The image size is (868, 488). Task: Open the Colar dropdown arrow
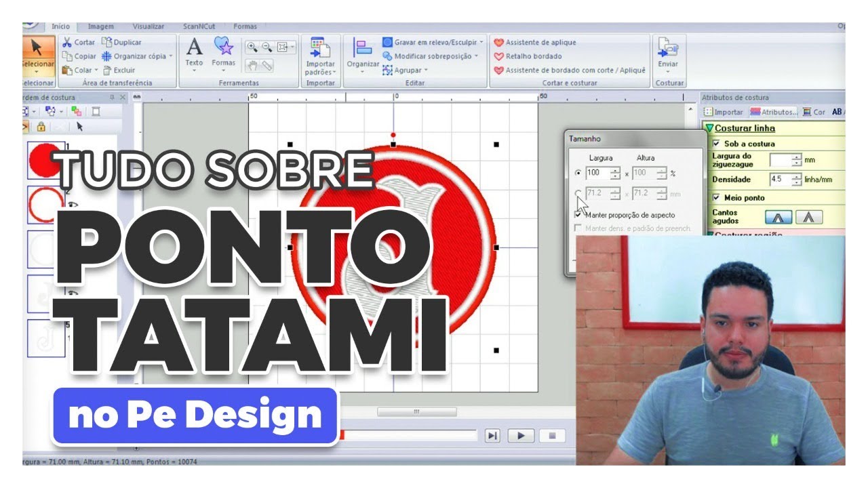tap(96, 70)
